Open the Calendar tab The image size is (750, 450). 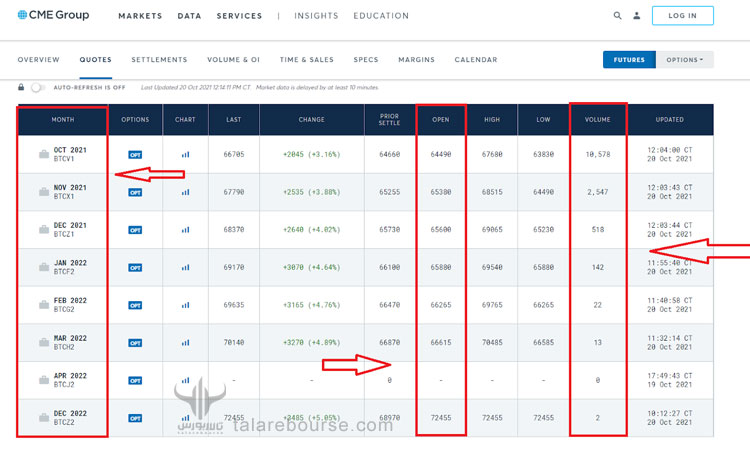(476, 60)
